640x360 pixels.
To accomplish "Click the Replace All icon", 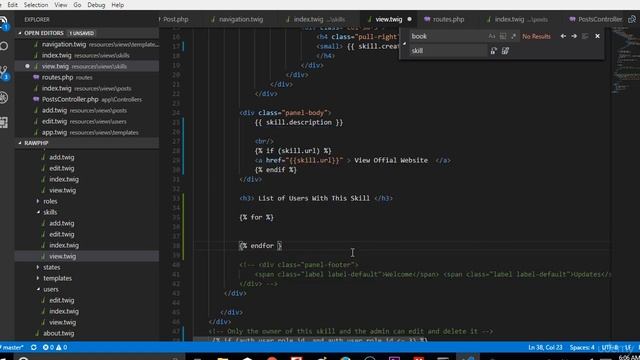I will [x=505, y=51].
